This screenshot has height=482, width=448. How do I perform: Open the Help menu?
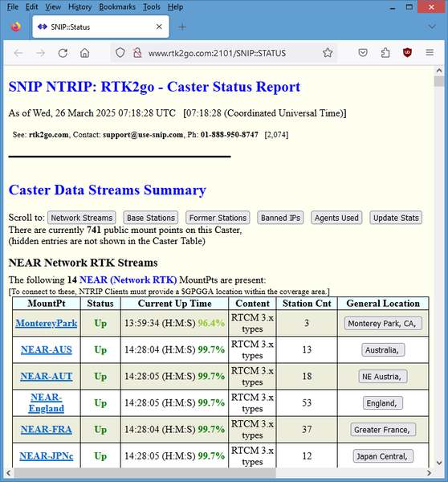click(175, 6)
